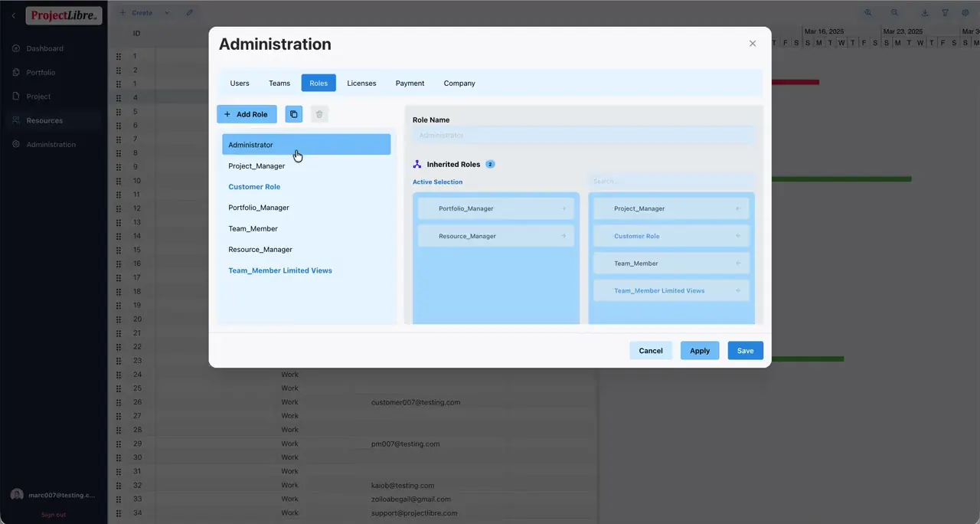Close the Administration dialog with X
Viewport: 980px width, 524px height.
tap(753, 44)
